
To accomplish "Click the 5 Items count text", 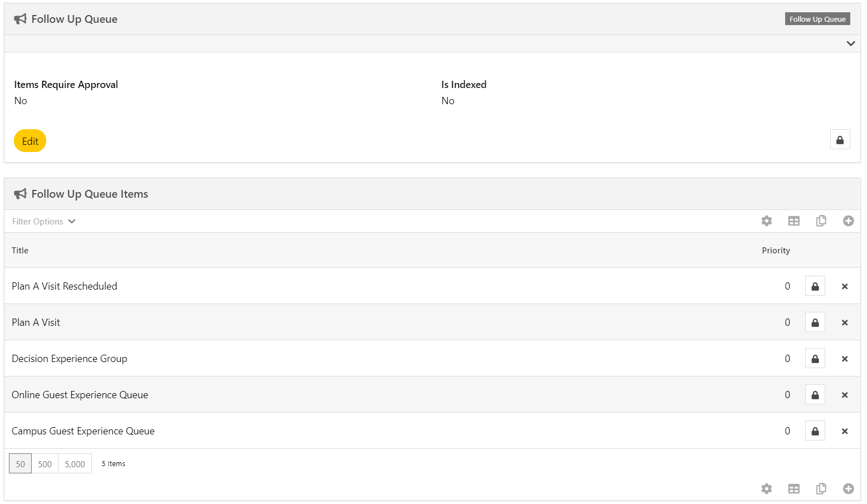I will tap(114, 463).
